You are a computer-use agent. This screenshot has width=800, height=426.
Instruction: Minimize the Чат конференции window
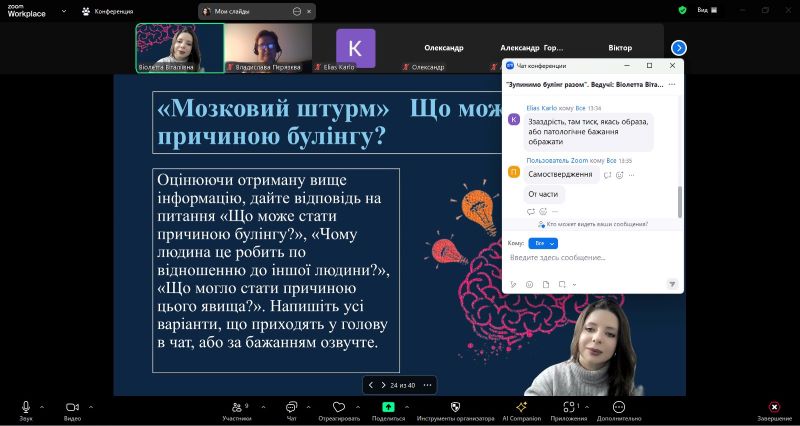(x=627, y=65)
